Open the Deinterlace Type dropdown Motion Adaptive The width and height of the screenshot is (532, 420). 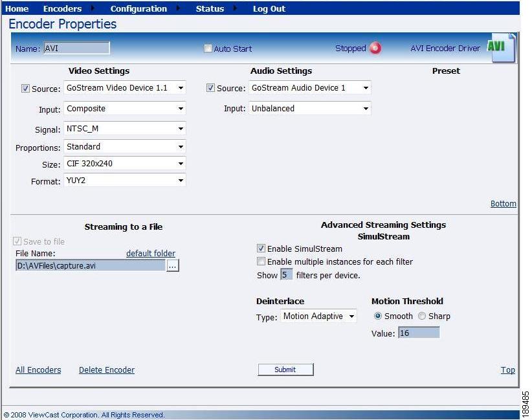click(x=318, y=316)
